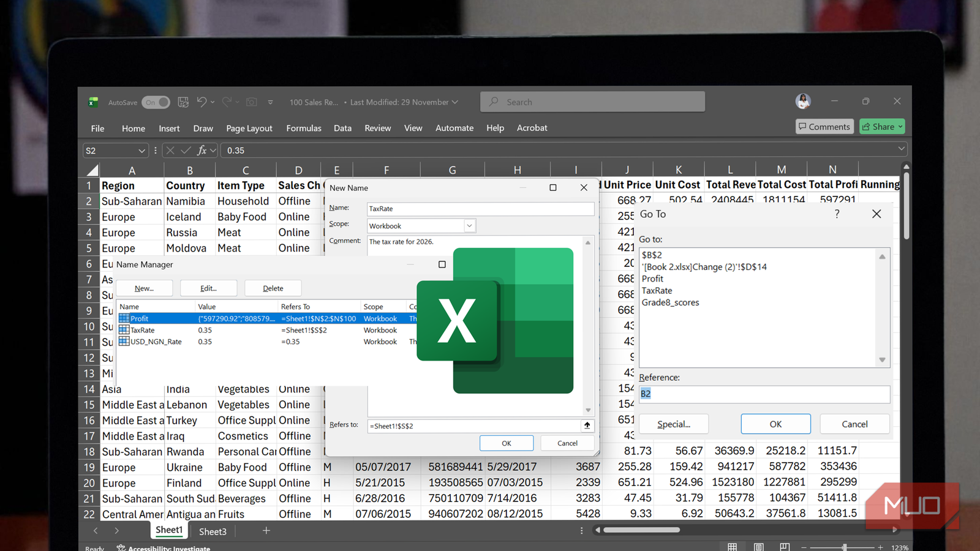980x551 pixels.
Task: Switch to Page Layout view on the status bar
Action: coord(758,546)
